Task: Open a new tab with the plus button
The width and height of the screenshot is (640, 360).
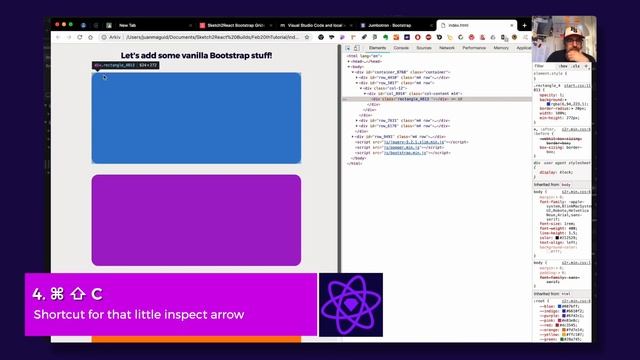Action: click(524, 25)
